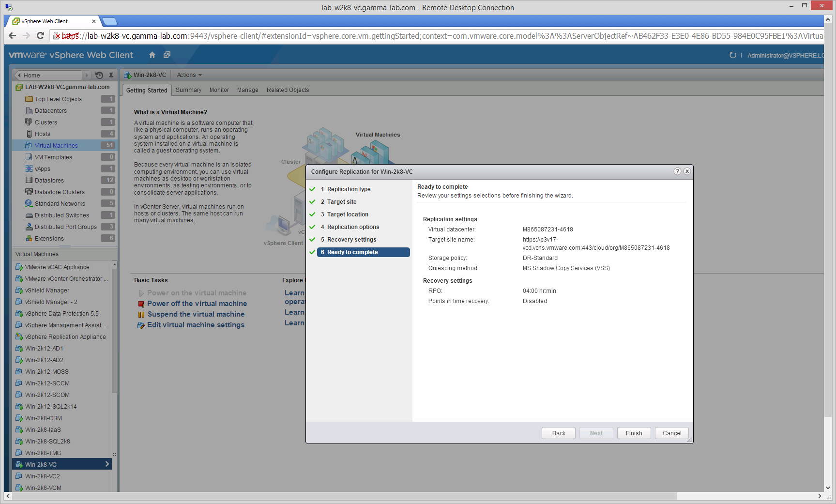Viewport: 836px width, 504px height.
Task: Click the refresh icon next to Administrator
Action: pos(732,55)
